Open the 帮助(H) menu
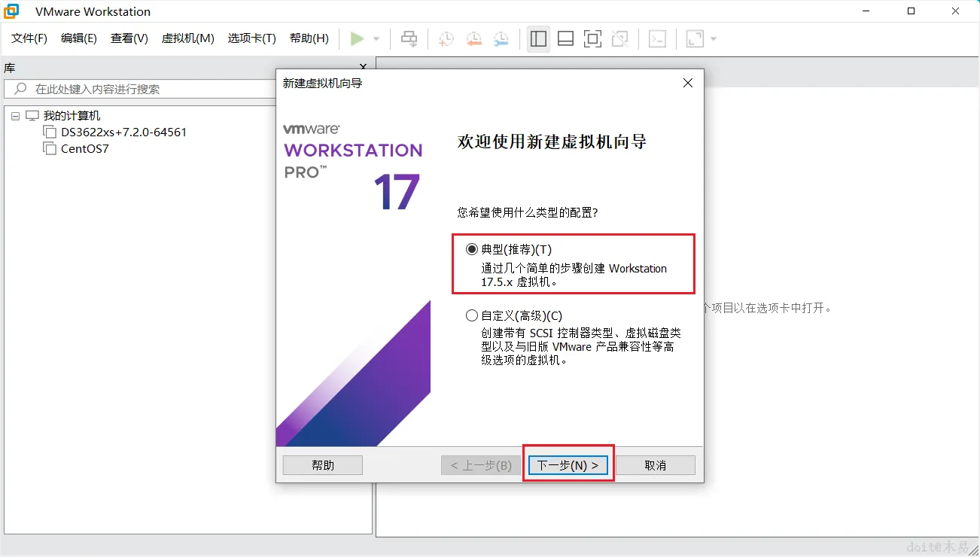Screen dimensions: 980x557 [x=309, y=38]
